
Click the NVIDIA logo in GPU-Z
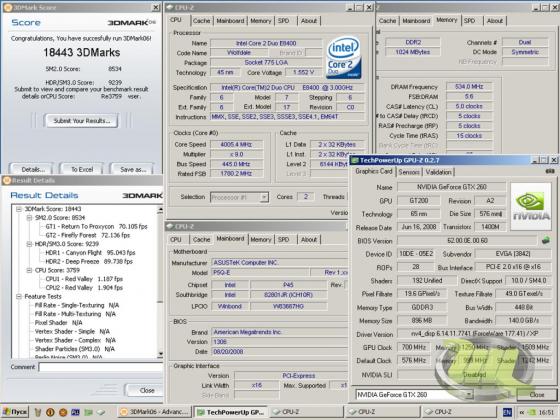point(531,206)
